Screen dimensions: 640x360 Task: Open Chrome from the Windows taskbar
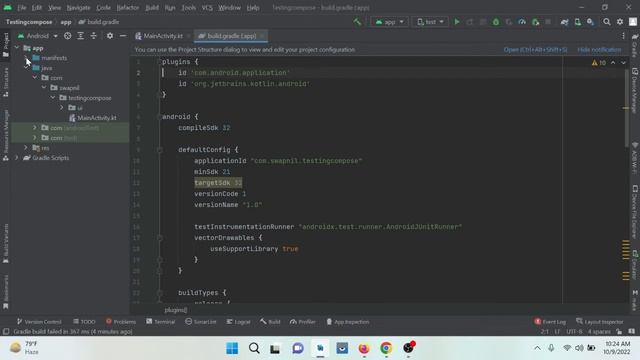click(x=386, y=348)
